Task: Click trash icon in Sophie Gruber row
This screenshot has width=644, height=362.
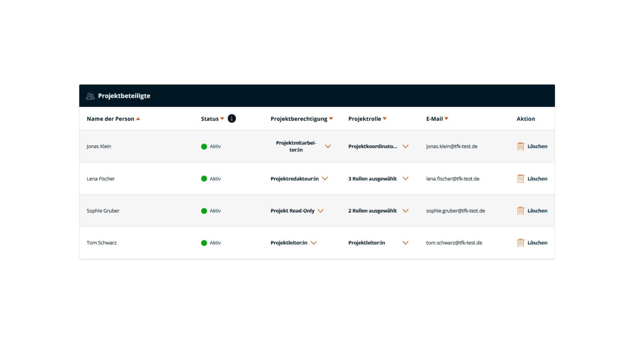Action: tap(521, 210)
